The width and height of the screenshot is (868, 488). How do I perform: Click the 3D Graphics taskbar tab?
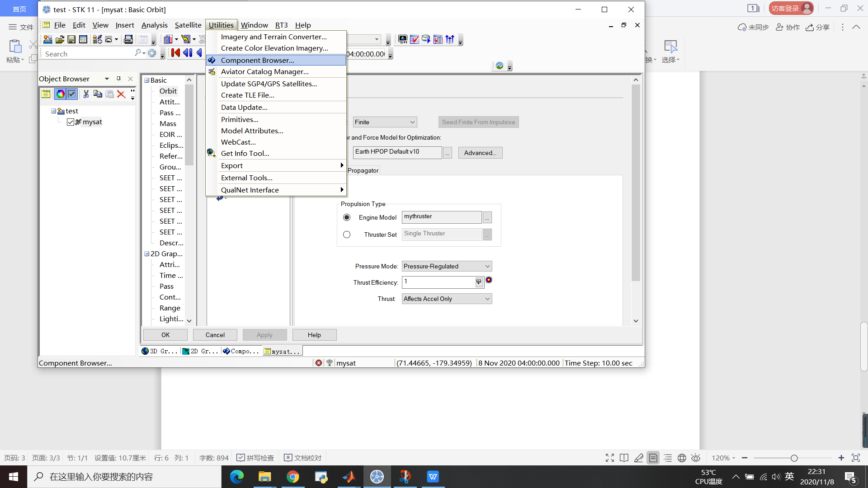click(158, 351)
